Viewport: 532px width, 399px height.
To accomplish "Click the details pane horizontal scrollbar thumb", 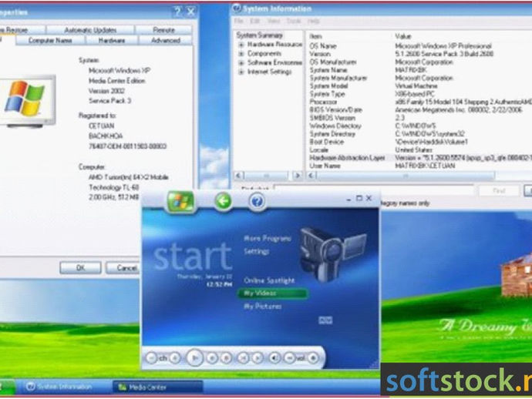I will (406, 176).
